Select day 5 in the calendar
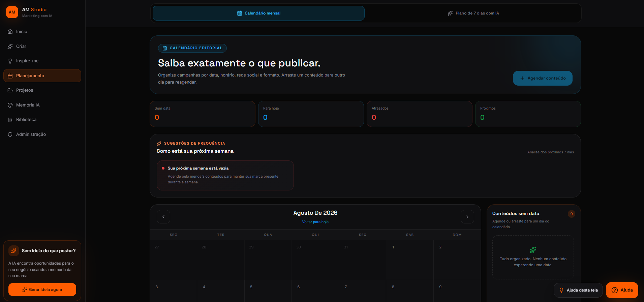The image size is (644, 302). point(268,291)
